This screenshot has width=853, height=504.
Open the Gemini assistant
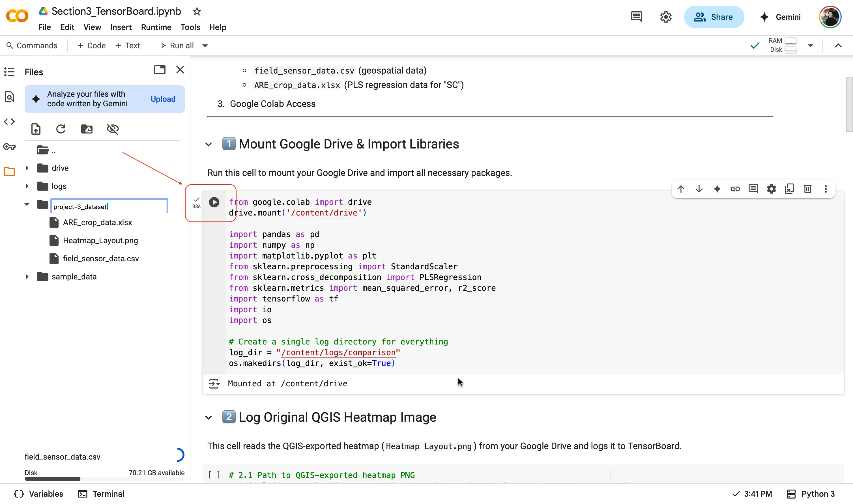coord(780,17)
